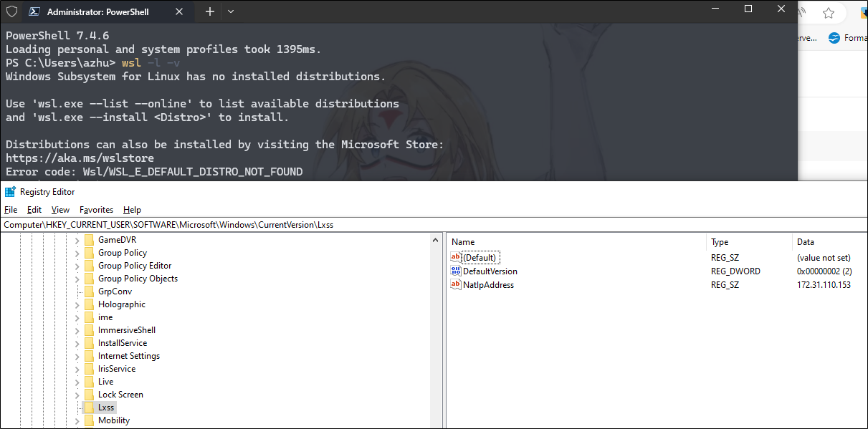The width and height of the screenshot is (868, 429).
Task: Close the Administrator: PowerShell tab
Action: tap(179, 11)
